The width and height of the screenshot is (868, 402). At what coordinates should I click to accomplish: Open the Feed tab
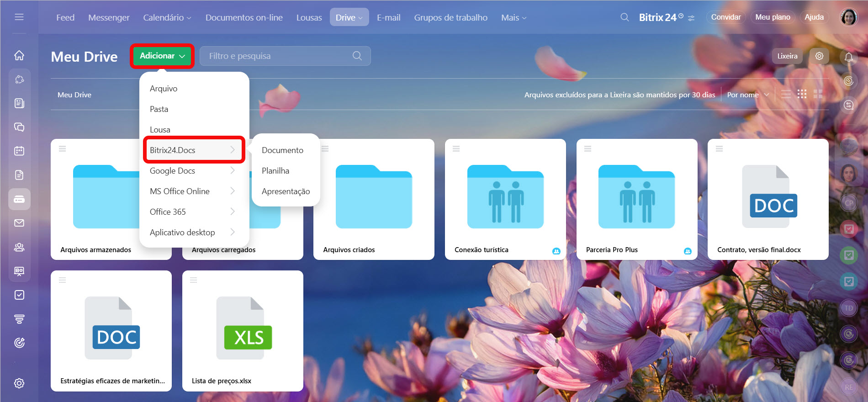65,17
